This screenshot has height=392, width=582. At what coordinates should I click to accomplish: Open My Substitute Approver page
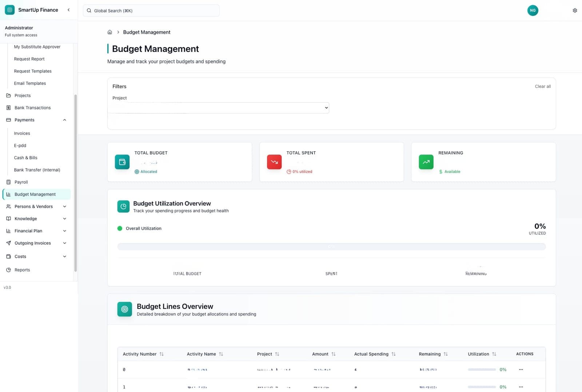point(37,47)
